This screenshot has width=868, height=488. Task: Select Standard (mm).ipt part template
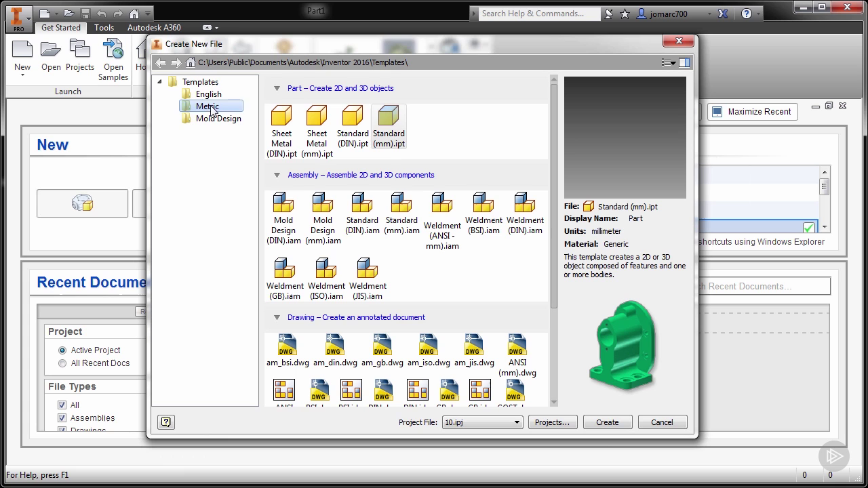[389, 126]
